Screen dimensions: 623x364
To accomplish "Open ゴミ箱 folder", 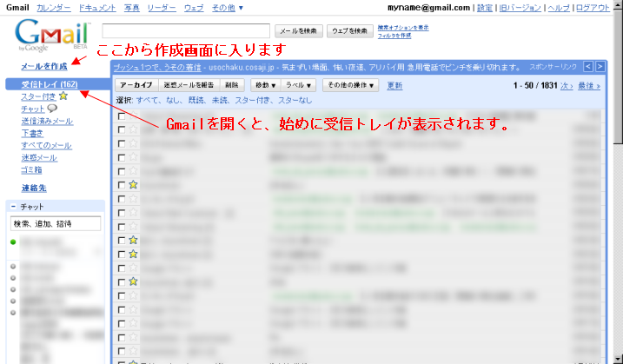I will [x=31, y=170].
